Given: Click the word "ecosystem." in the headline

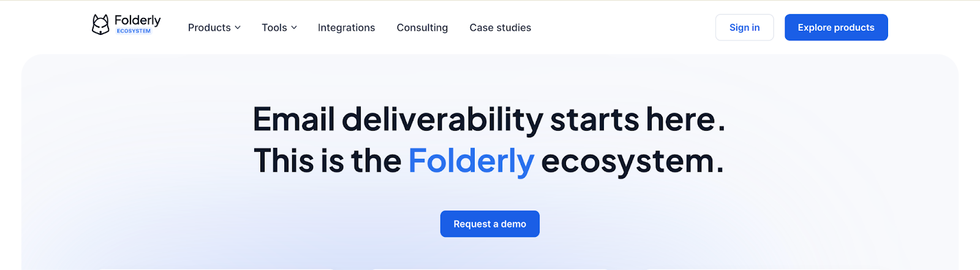Looking at the screenshot, I should coord(632,161).
